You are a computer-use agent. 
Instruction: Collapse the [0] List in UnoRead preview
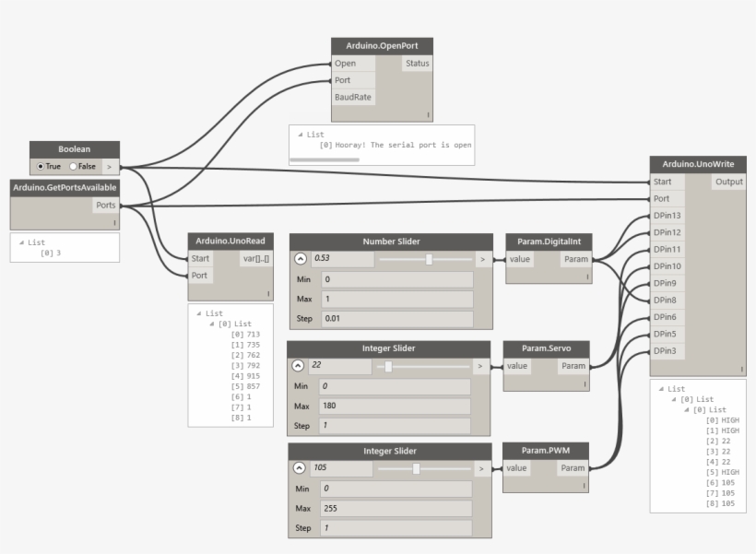point(212,324)
